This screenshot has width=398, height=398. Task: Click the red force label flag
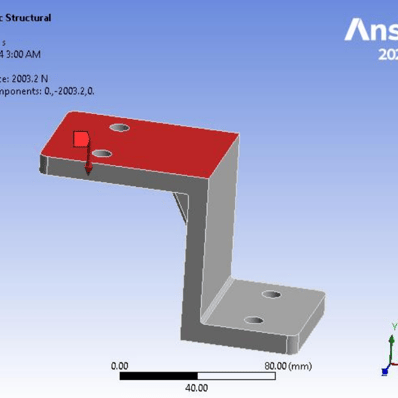81,139
